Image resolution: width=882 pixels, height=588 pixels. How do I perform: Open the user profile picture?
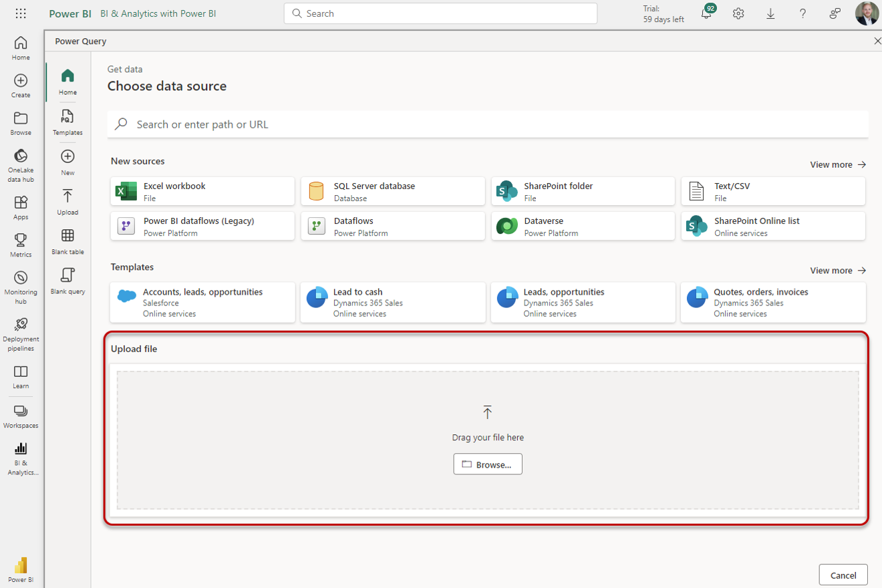[x=867, y=13]
